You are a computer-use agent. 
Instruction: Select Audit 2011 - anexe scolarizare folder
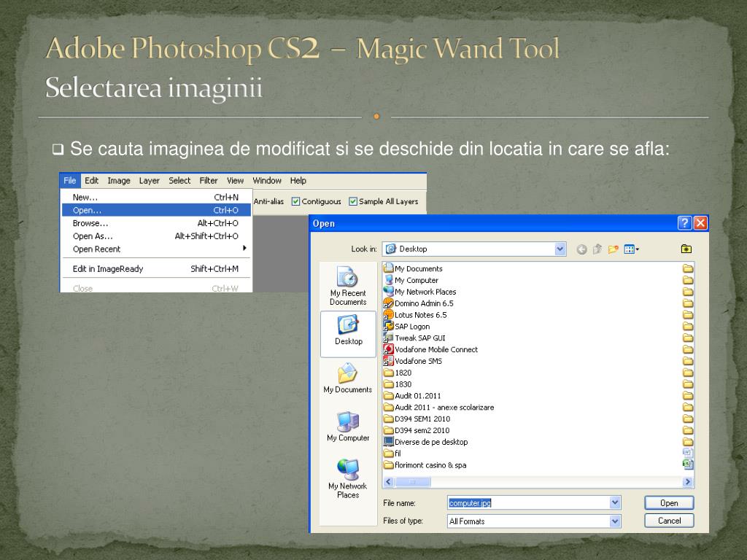(439, 407)
